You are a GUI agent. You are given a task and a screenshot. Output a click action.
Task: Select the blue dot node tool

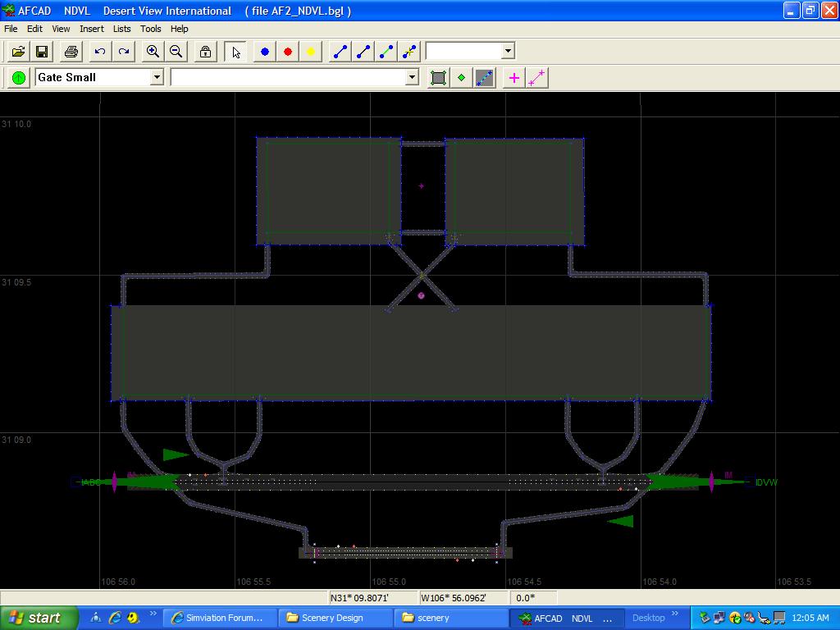[265, 52]
